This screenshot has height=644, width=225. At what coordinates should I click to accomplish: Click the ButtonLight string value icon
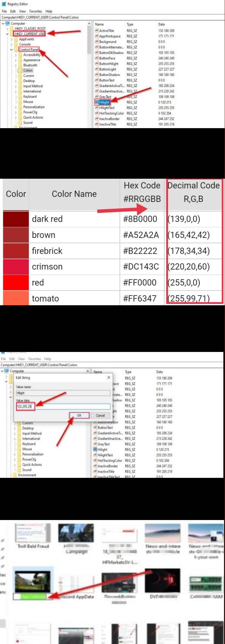tap(96, 69)
